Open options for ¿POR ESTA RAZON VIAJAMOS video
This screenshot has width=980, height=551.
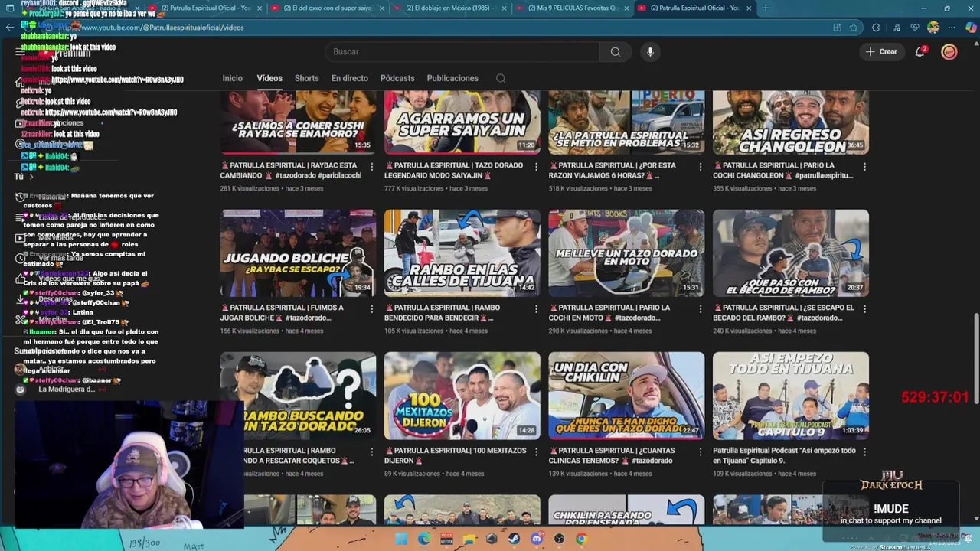[701, 166]
